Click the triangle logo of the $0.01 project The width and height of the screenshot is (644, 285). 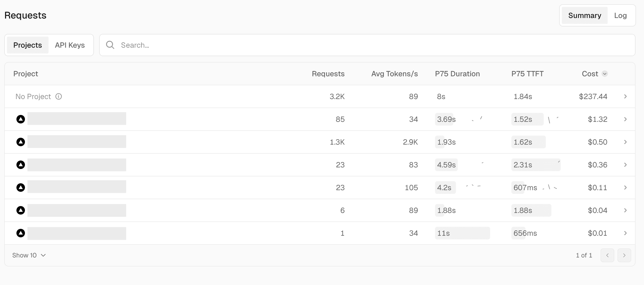[21, 233]
